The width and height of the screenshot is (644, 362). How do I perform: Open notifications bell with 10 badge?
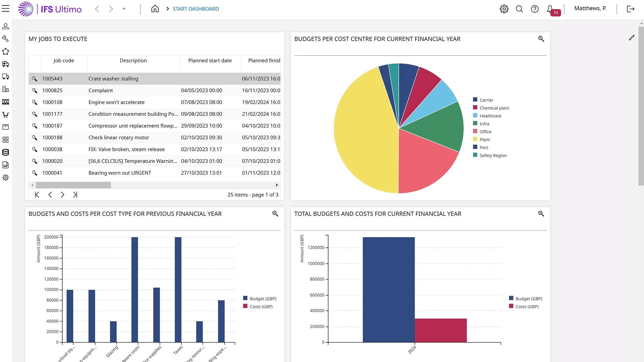[550, 9]
